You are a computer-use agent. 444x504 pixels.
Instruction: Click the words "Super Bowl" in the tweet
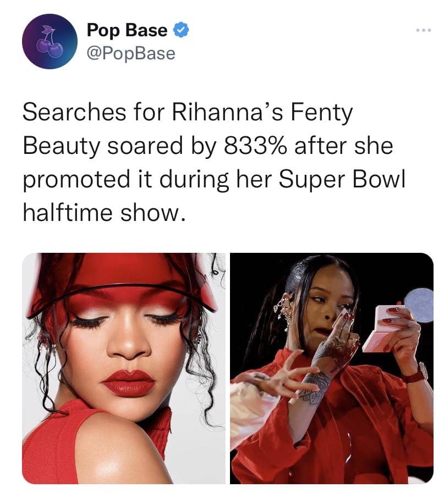[x=342, y=180]
